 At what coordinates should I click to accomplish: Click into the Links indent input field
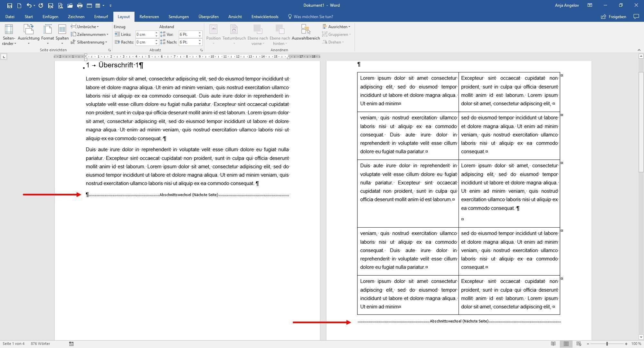pyautogui.click(x=145, y=34)
